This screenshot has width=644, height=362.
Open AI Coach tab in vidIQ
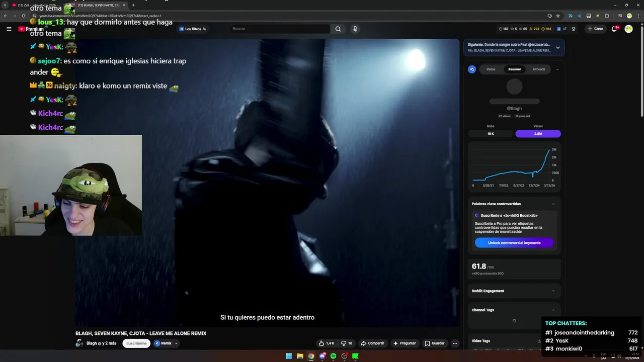(539, 69)
